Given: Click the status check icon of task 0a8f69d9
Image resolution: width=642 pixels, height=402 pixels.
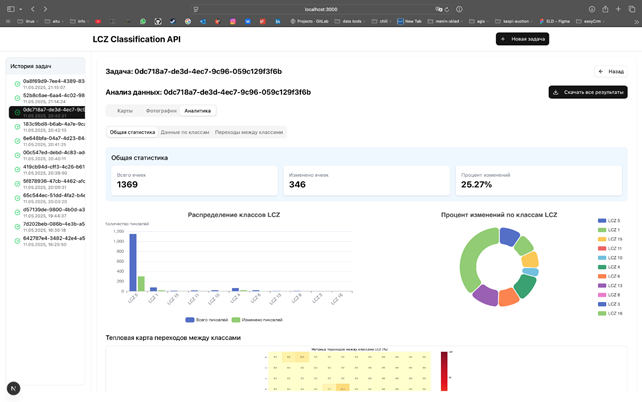Looking at the screenshot, I should [x=17, y=84].
